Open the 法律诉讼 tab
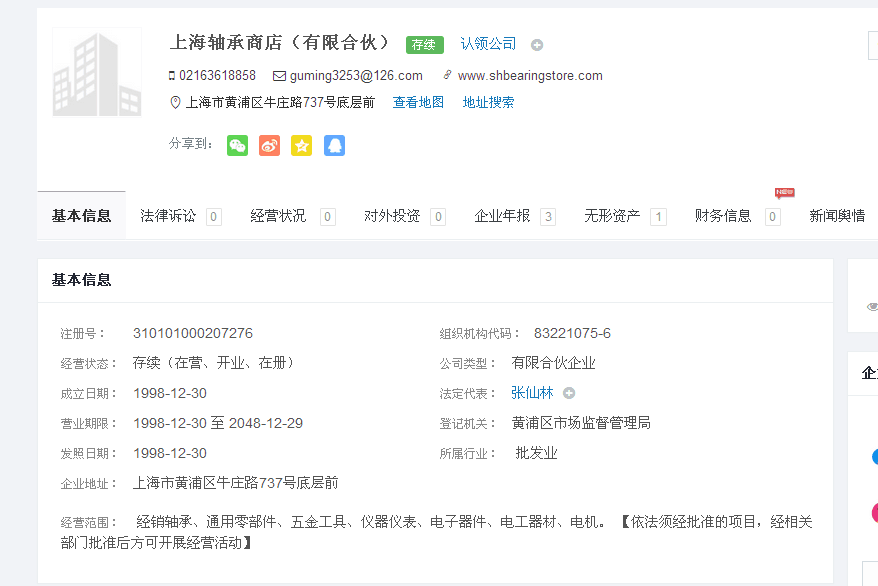This screenshot has height=586, width=878. coord(168,216)
